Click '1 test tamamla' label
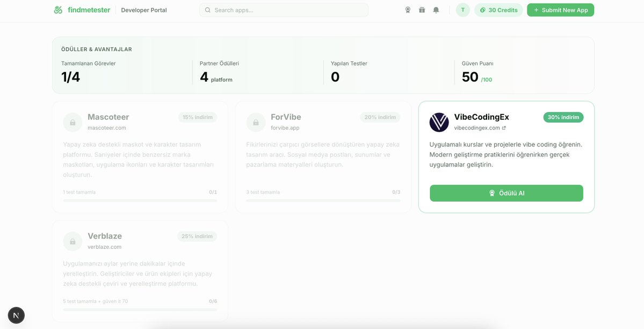The height and width of the screenshot is (329, 644). (79, 192)
